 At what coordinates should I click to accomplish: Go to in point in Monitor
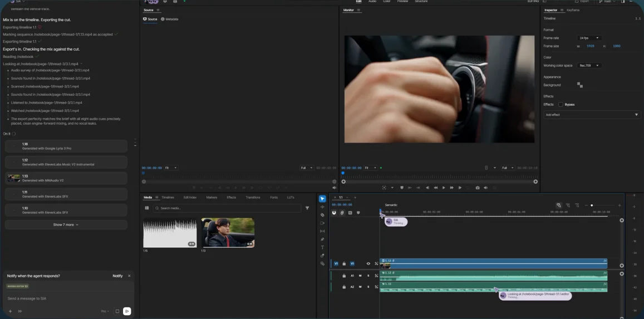pos(410,188)
